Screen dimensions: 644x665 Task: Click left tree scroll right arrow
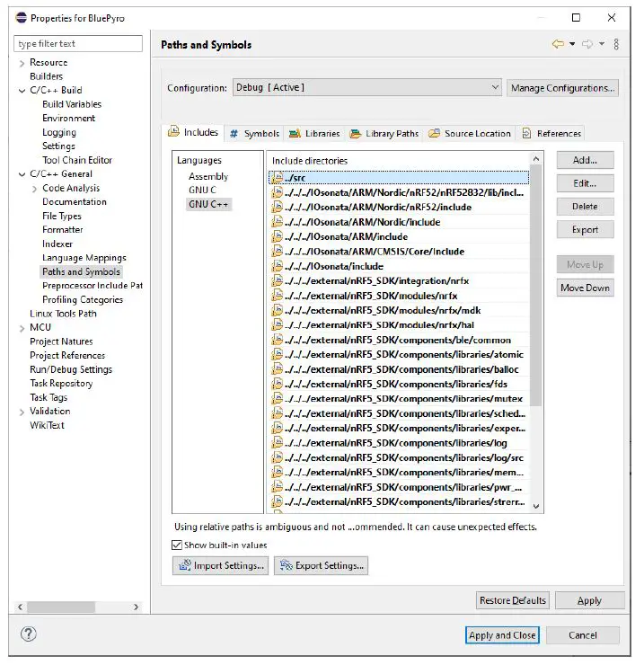click(x=136, y=607)
